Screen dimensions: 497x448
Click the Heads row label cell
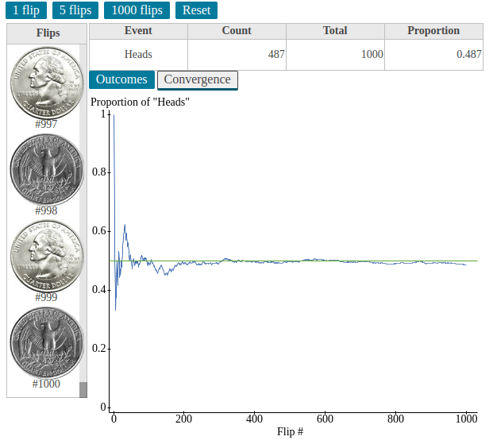[138, 55]
